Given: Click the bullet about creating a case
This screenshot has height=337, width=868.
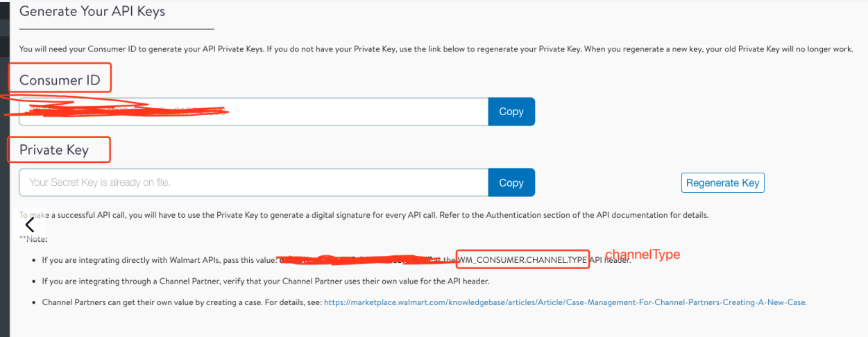Looking at the screenshot, I should (x=425, y=302).
